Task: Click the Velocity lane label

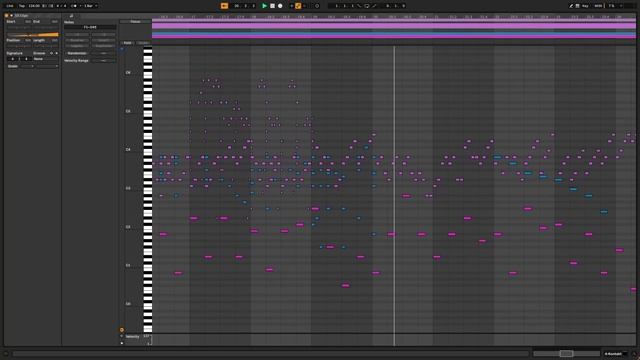Action: pos(132,336)
